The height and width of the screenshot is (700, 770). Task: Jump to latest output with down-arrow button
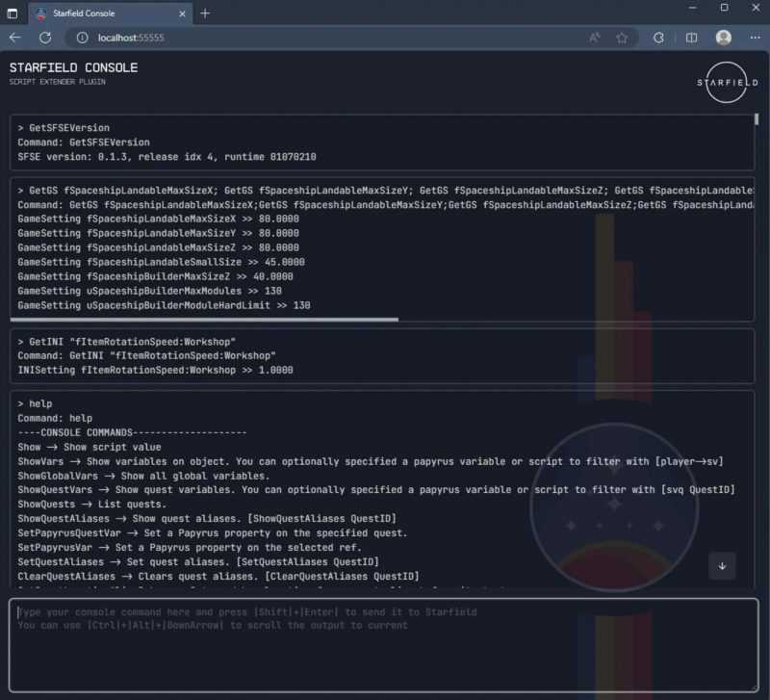722,566
